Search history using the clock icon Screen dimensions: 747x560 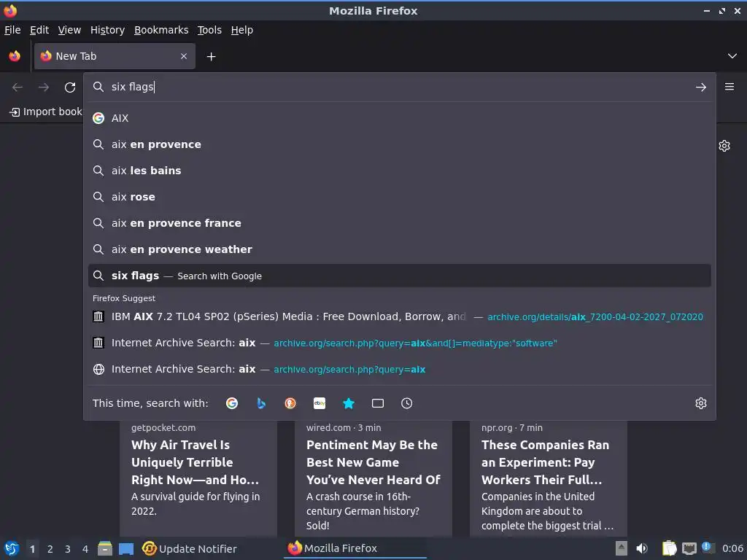407,403
